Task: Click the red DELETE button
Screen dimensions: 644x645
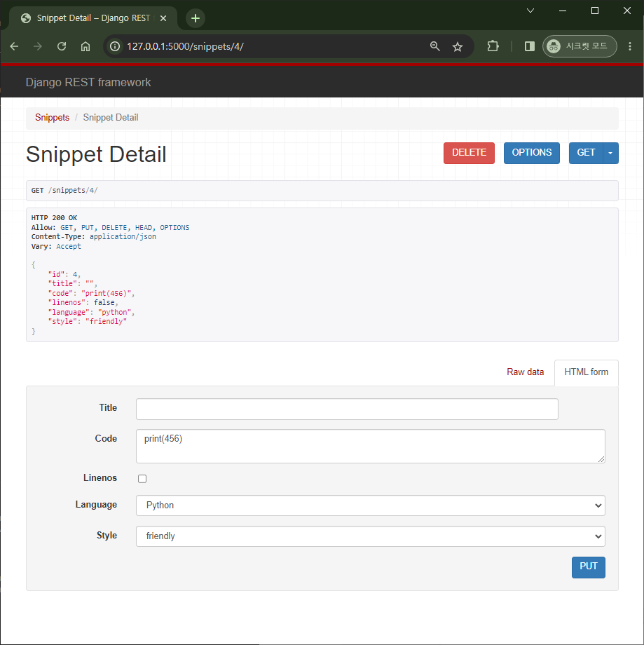Action: 469,153
